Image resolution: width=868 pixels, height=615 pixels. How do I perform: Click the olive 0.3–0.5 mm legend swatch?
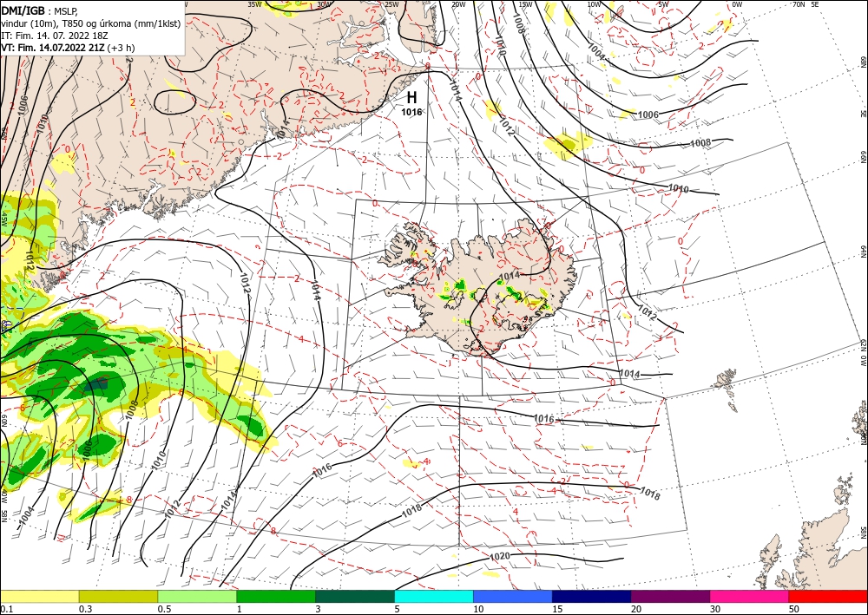(118, 596)
